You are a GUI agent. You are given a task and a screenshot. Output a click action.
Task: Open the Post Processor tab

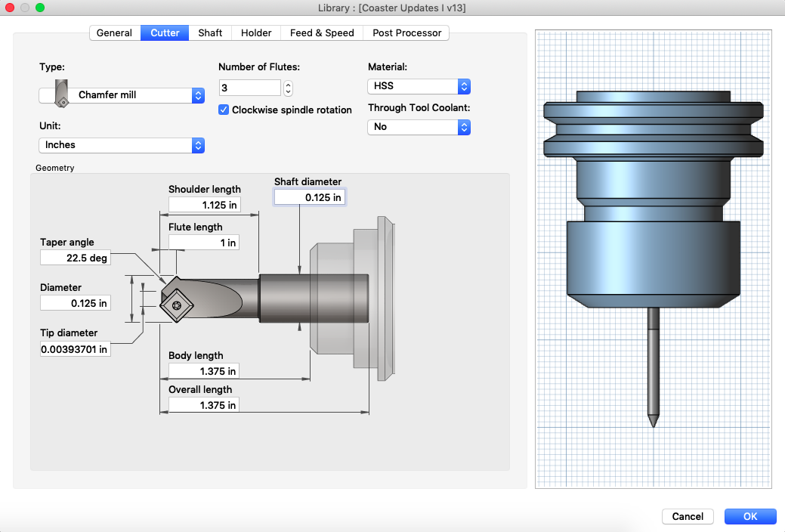tap(406, 33)
